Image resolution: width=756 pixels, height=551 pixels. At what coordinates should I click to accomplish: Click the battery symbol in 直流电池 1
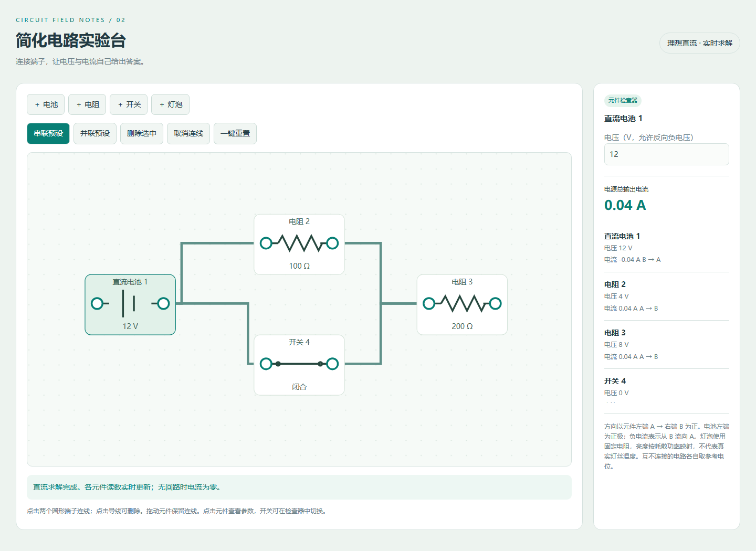pos(129,303)
